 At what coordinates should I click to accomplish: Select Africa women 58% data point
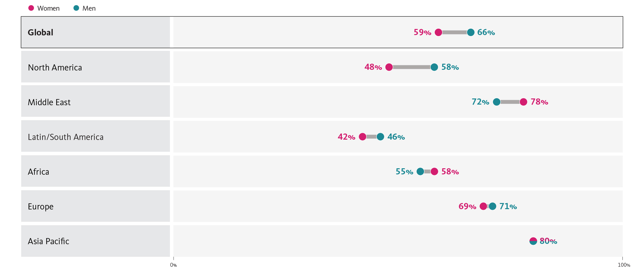pyautogui.click(x=434, y=171)
